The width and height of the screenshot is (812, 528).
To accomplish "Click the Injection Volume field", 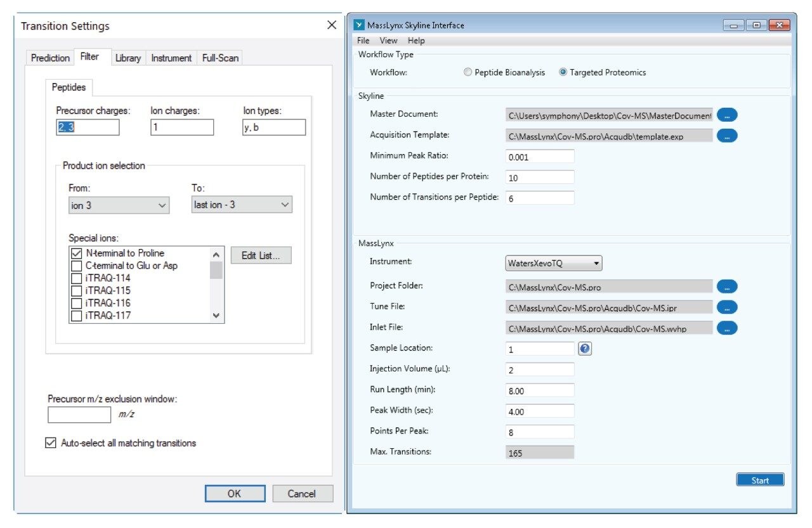I will [x=540, y=370].
